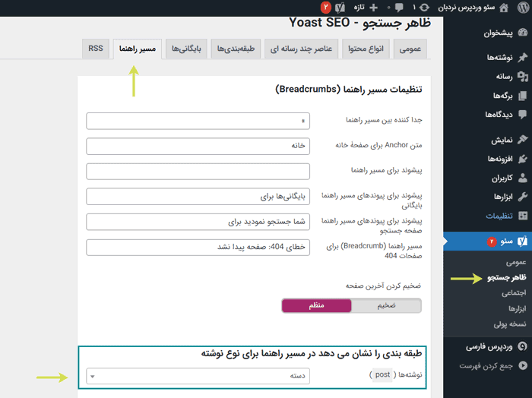This screenshot has width=532, height=398.
Task: Switch to the انواع محتوا tab
Action: tap(366, 49)
